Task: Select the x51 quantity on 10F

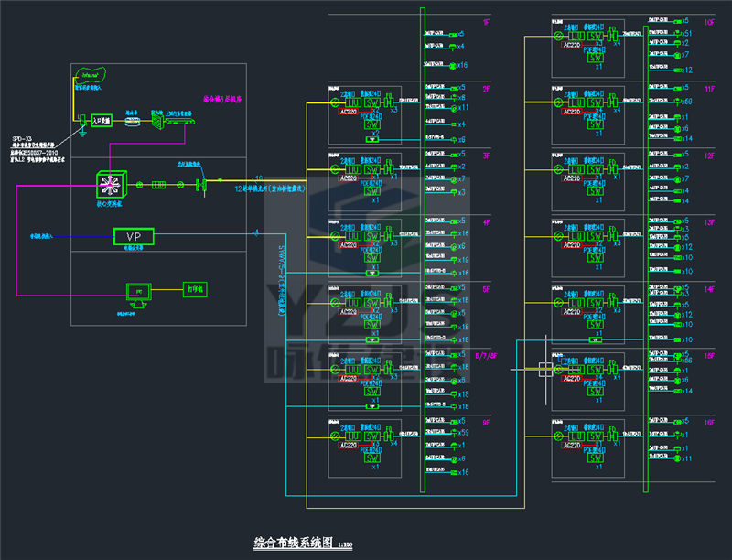Action: click(x=687, y=34)
